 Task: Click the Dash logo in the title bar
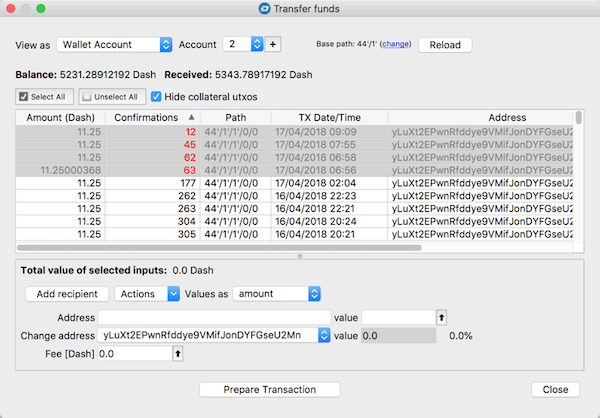point(264,8)
